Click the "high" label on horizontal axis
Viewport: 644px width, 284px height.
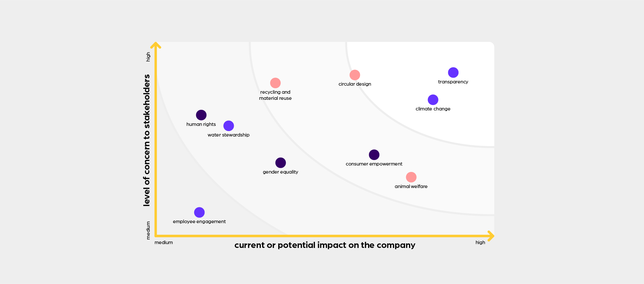480,242
